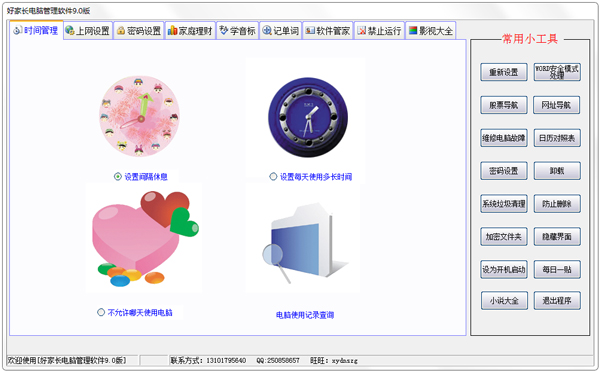Click the 防止删除 button
This screenshot has width=600, height=372.
coord(557,204)
